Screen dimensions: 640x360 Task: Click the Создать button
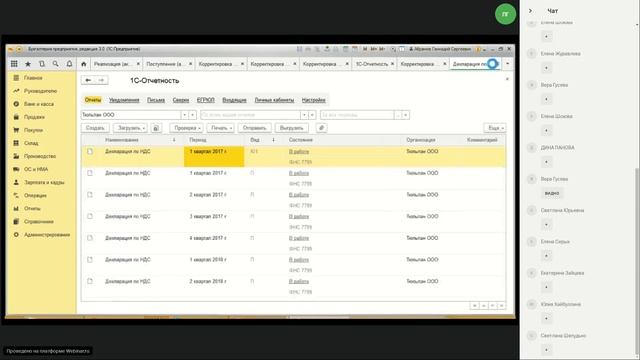click(95, 128)
